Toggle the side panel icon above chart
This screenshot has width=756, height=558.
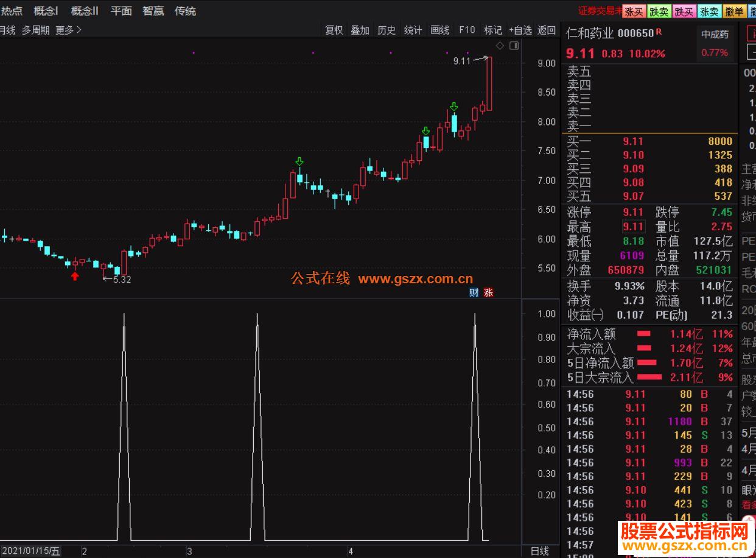(x=514, y=46)
